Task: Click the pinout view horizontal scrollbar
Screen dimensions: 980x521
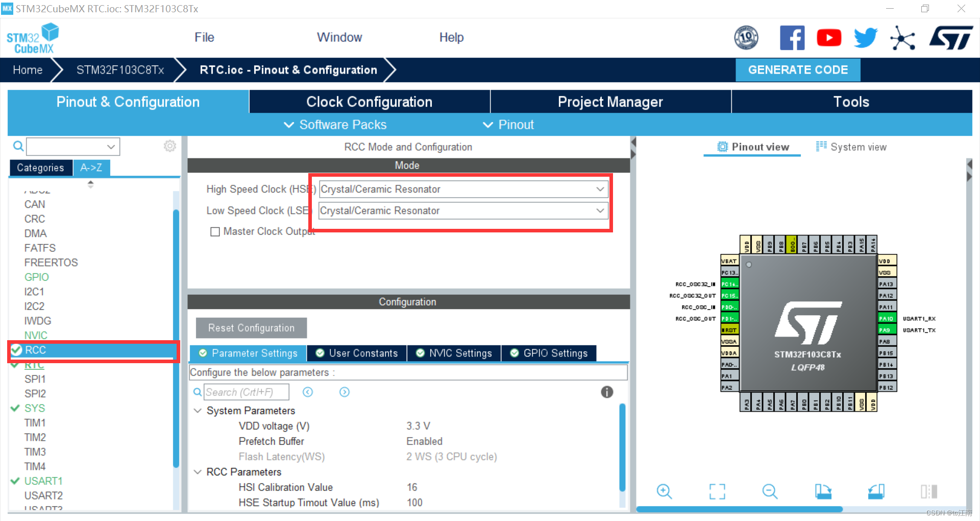Action: (x=740, y=509)
